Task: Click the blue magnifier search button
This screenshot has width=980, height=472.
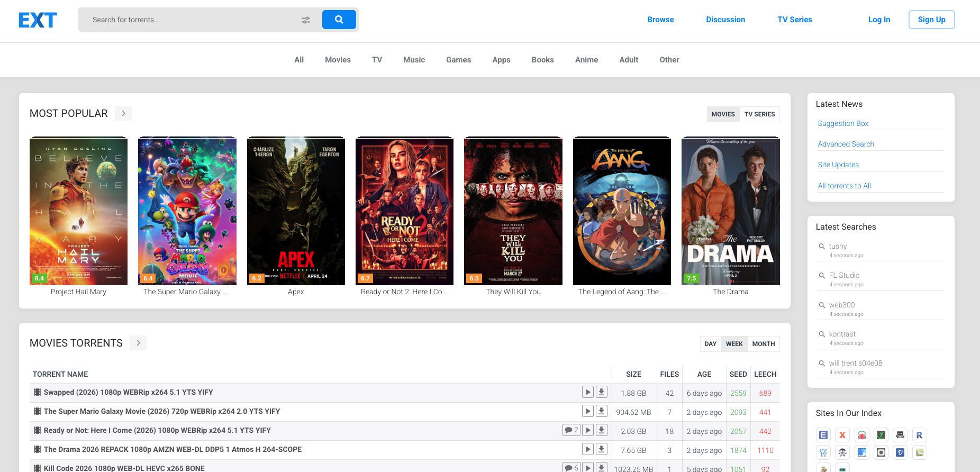Action: coord(339,20)
